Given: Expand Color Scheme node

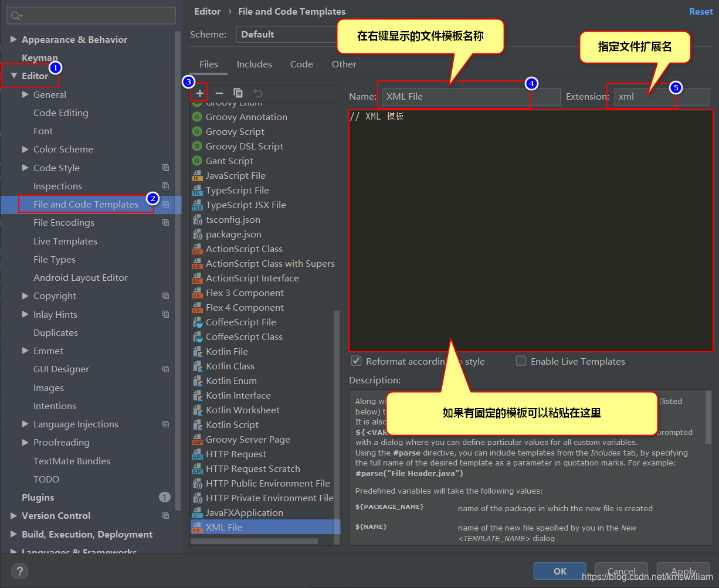Looking at the screenshot, I should tap(25, 149).
